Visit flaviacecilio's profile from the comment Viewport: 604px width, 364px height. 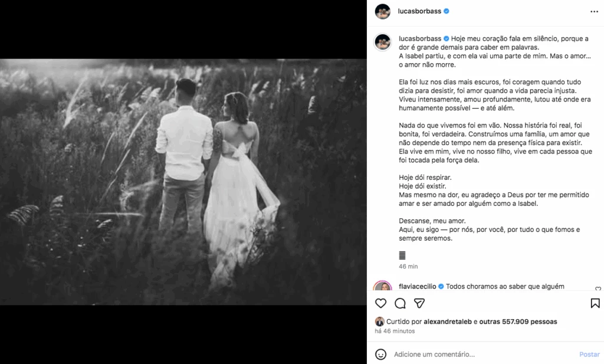(417, 287)
